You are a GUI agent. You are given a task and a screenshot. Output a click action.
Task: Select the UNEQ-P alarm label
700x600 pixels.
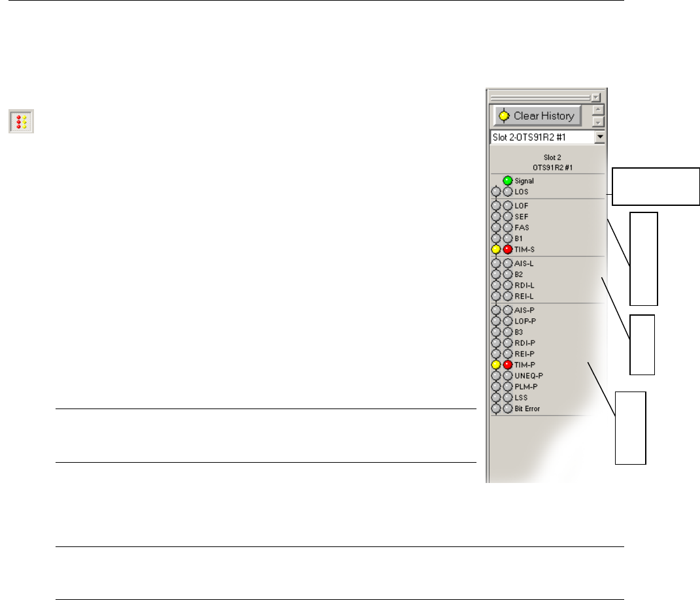click(529, 376)
